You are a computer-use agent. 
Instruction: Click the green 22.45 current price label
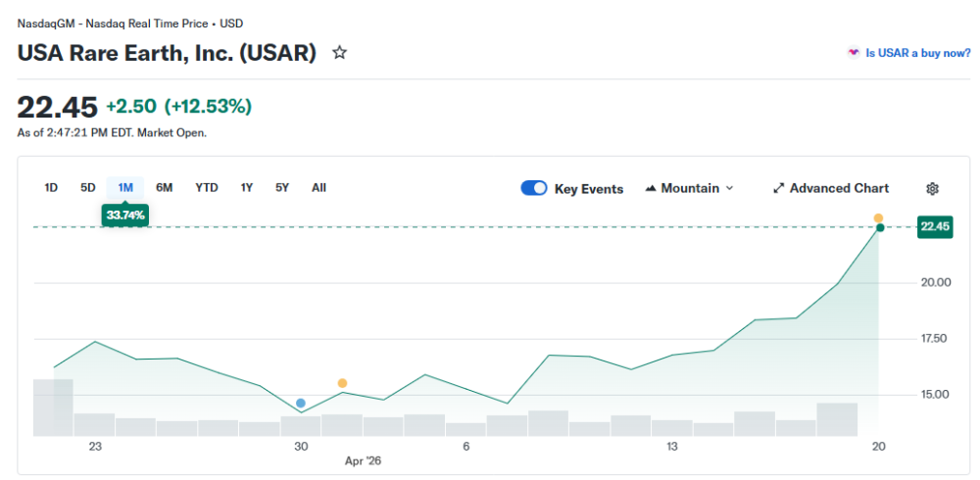[x=933, y=227]
